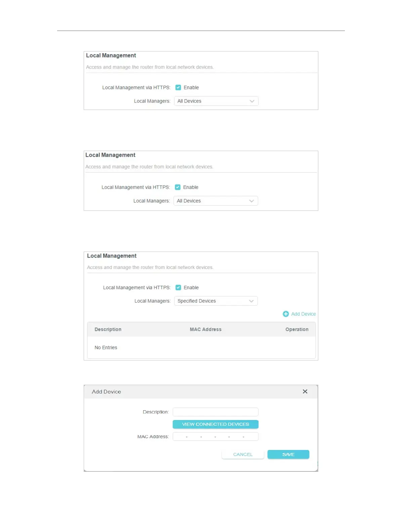Click the first segment of MAC Address field
The width and height of the screenshot is (402, 532).
tap(180, 436)
